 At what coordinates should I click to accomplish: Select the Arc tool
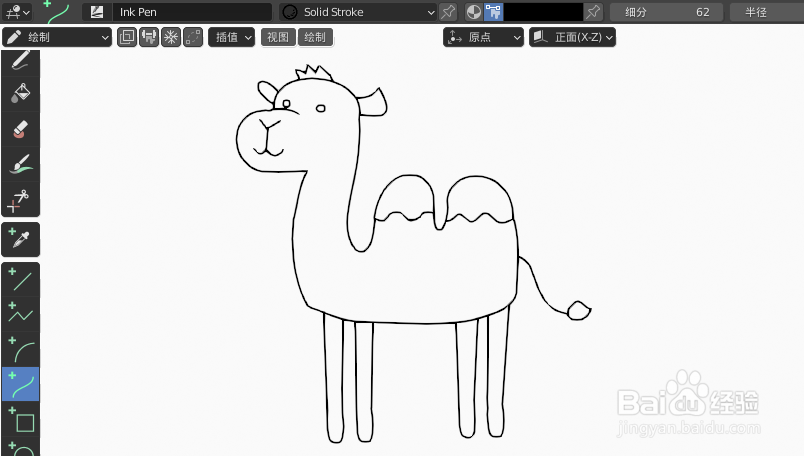[21, 349]
